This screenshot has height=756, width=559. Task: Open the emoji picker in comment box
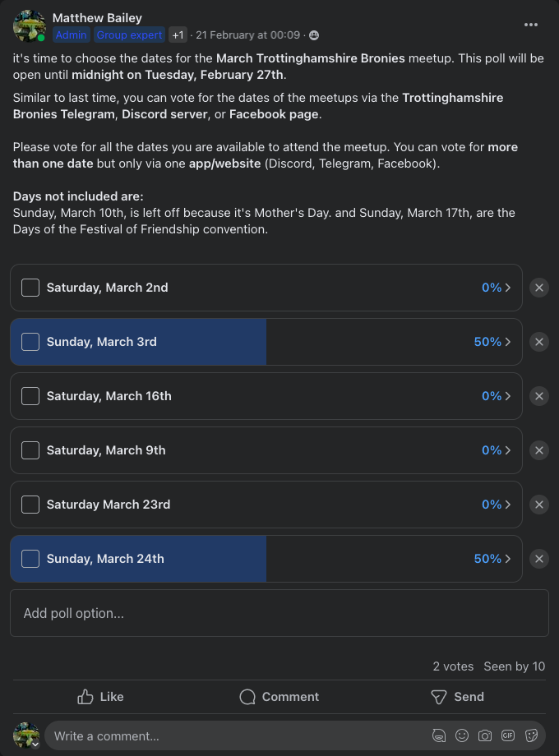461,735
